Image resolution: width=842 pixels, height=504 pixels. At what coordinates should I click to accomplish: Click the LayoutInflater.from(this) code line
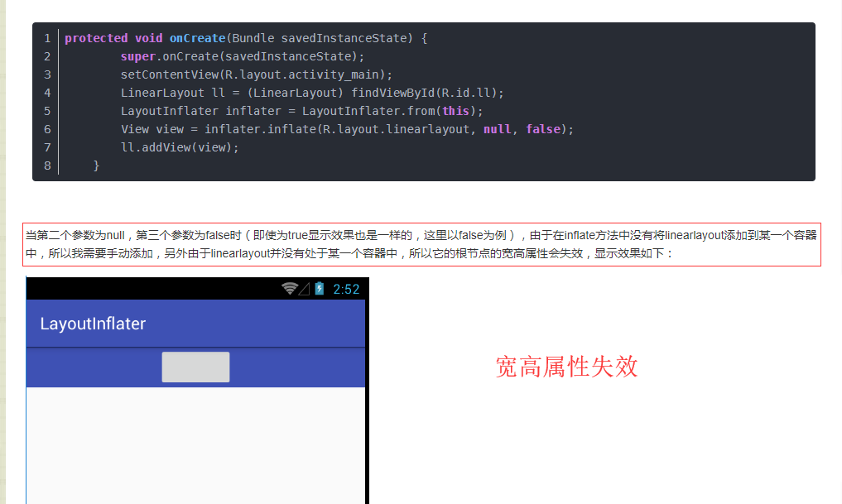[302, 111]
